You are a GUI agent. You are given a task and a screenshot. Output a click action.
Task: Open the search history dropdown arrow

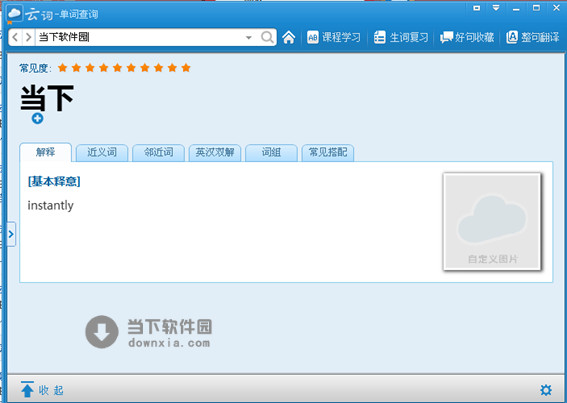pyautogui.click(x=248, y=37)
